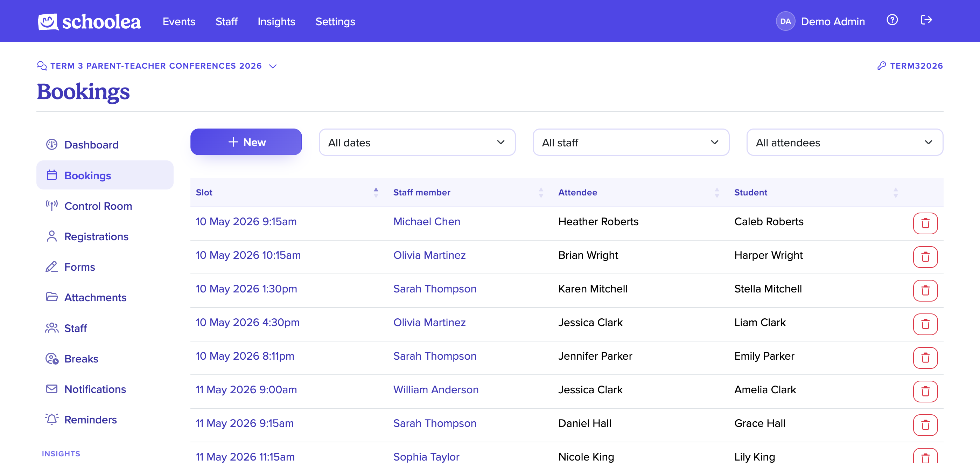Click the Demo Admin account name
The image size is (980, 463).
tap(833, 22)
